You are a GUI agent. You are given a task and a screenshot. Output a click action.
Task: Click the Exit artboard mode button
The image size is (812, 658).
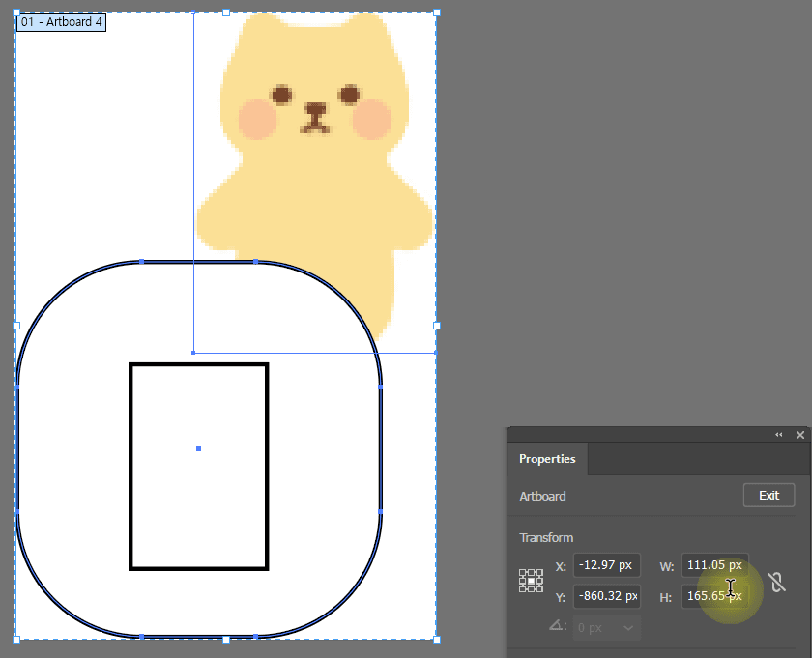click(x=769, y=496)
